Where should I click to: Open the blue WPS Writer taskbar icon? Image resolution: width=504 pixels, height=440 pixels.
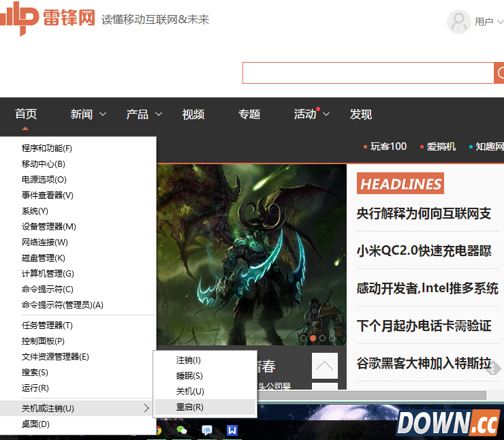coord(232,430)
